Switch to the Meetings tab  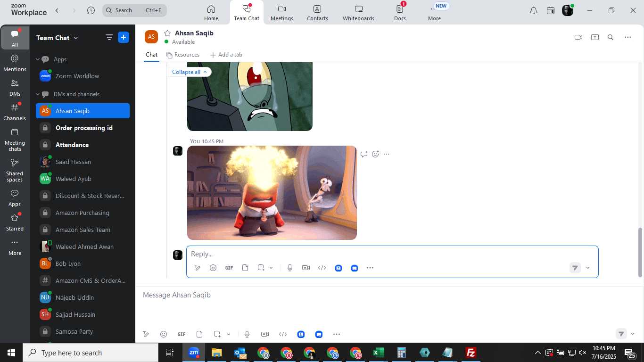282,13
